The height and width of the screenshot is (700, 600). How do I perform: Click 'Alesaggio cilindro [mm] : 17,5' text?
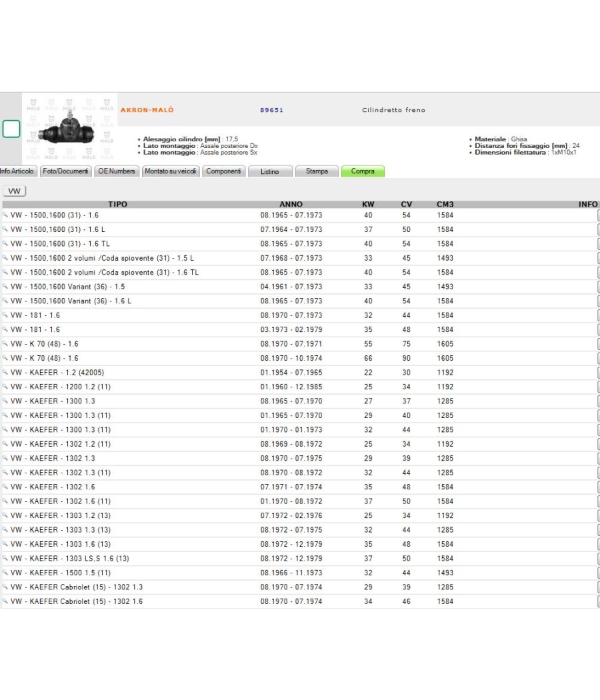tap(191, 139)
